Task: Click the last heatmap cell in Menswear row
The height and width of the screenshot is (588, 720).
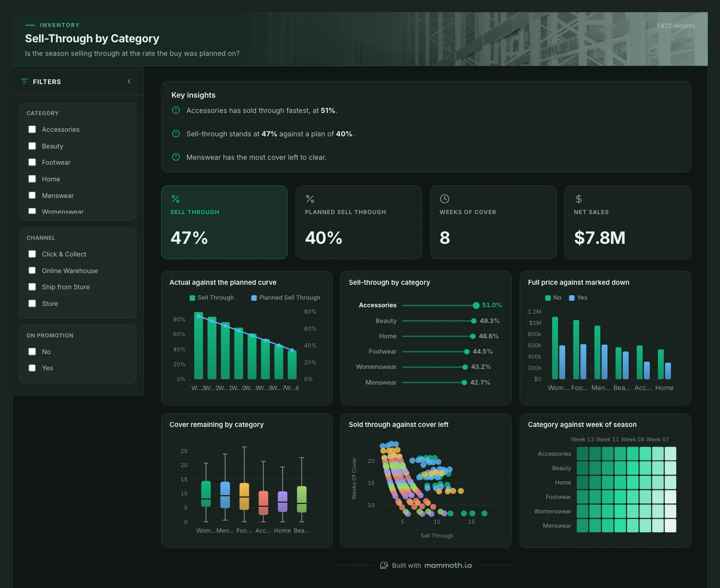Action: (x=670, y=525)
